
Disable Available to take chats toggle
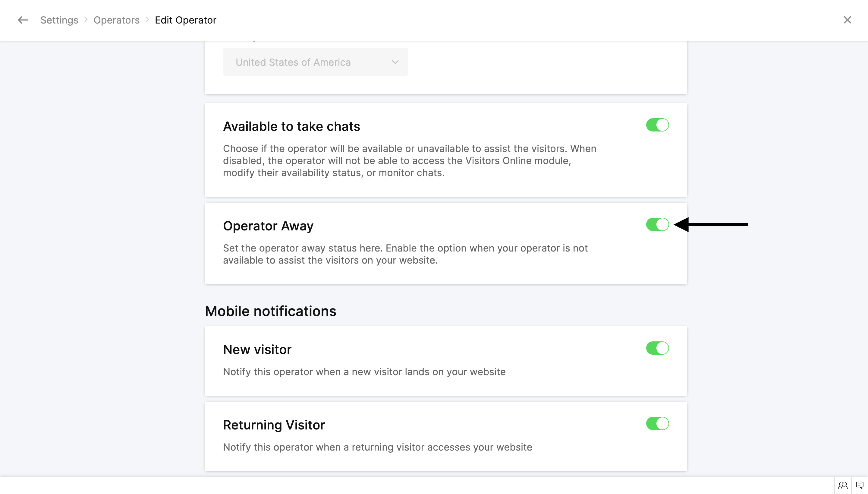point(657,125)
